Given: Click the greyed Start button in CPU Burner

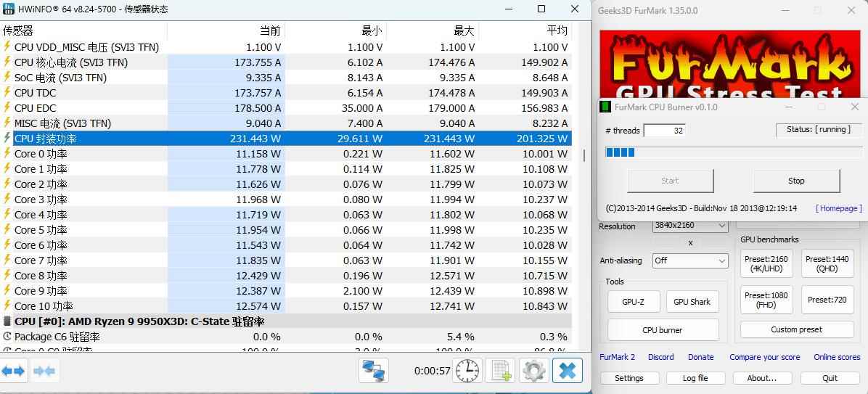Looking at the screenshot, I should [670, 181].
